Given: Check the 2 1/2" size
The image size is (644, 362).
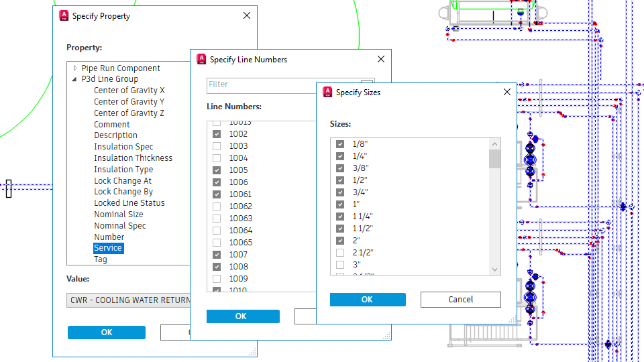Looking at the screenshot, I should point(339,253).
